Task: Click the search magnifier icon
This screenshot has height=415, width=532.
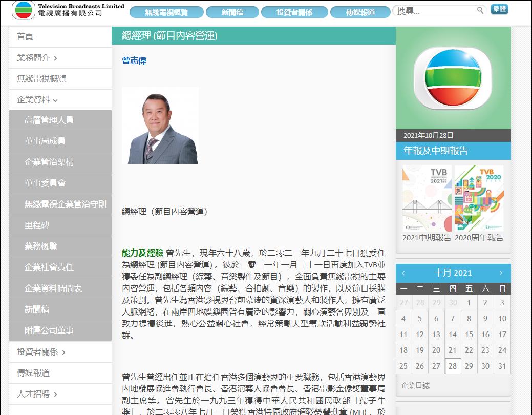Action: pos(480,10)
